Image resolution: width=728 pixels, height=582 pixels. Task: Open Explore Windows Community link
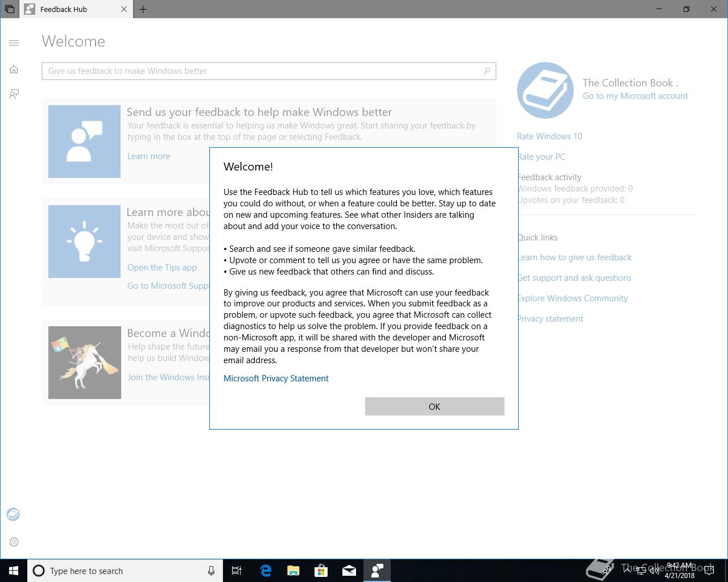[x=573, y=298]
